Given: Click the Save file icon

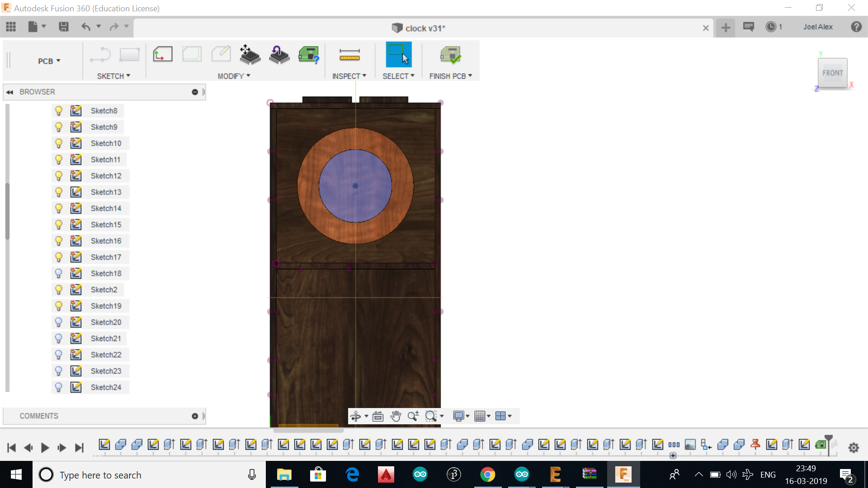Looking at the screenshot, I should pos(64,27).
